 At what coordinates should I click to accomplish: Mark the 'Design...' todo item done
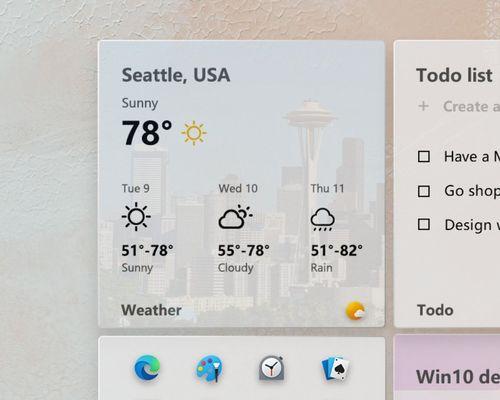(x=424, y=224)
